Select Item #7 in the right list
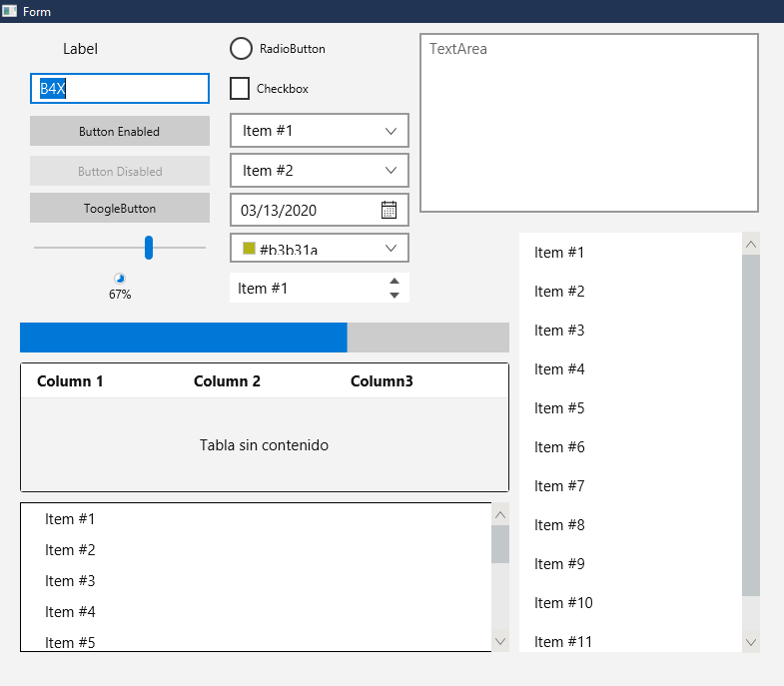784x686 pixels. 630,486
